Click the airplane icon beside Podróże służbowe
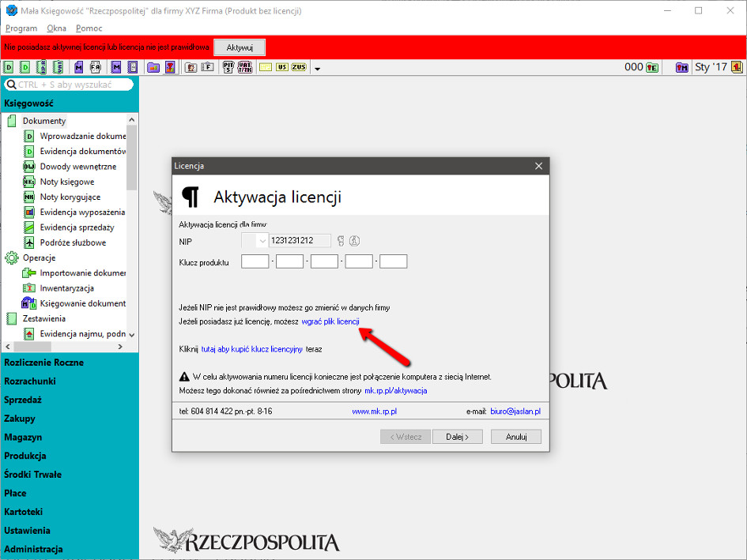This screenshot has width=747, height=560. pos(29,242)
